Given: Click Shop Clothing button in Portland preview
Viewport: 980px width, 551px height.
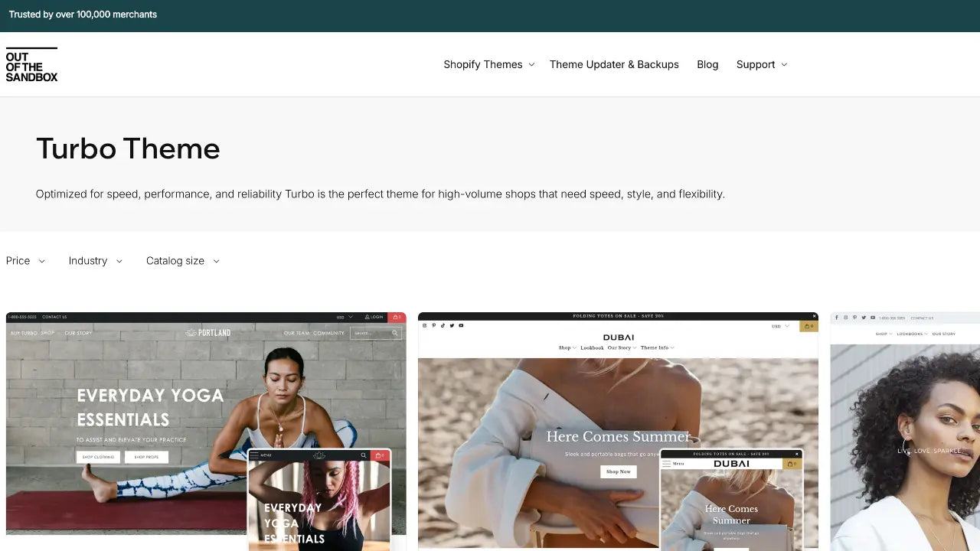Looking at the screenshot, I should [x=98, y=457].
